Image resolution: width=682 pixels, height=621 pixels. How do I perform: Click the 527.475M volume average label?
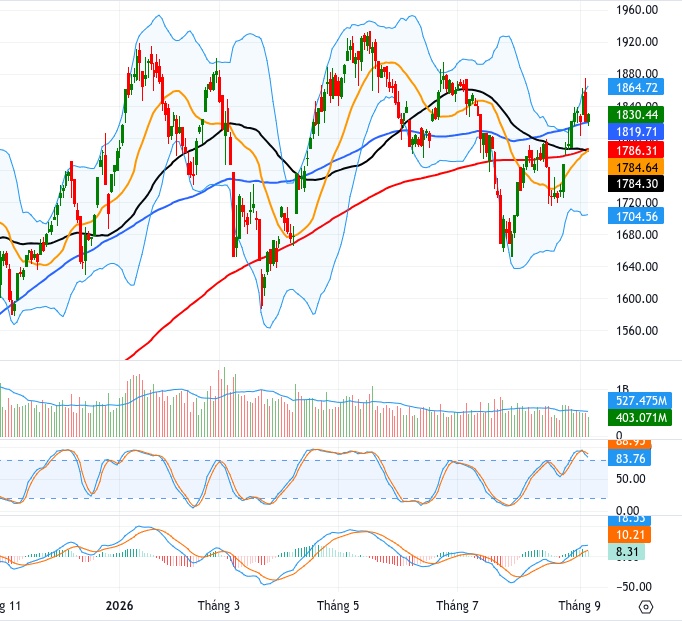641,401
